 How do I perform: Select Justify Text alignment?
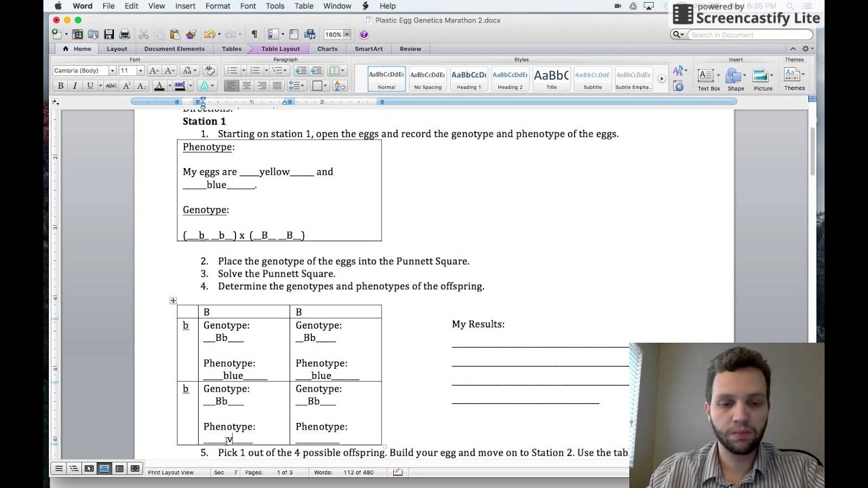pos(277,86)
